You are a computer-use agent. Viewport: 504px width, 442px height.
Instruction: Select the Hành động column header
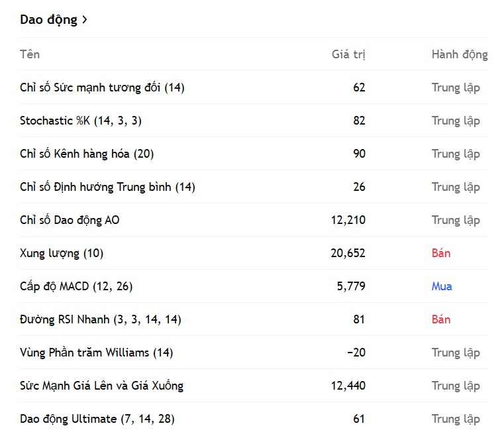(460, 54)
